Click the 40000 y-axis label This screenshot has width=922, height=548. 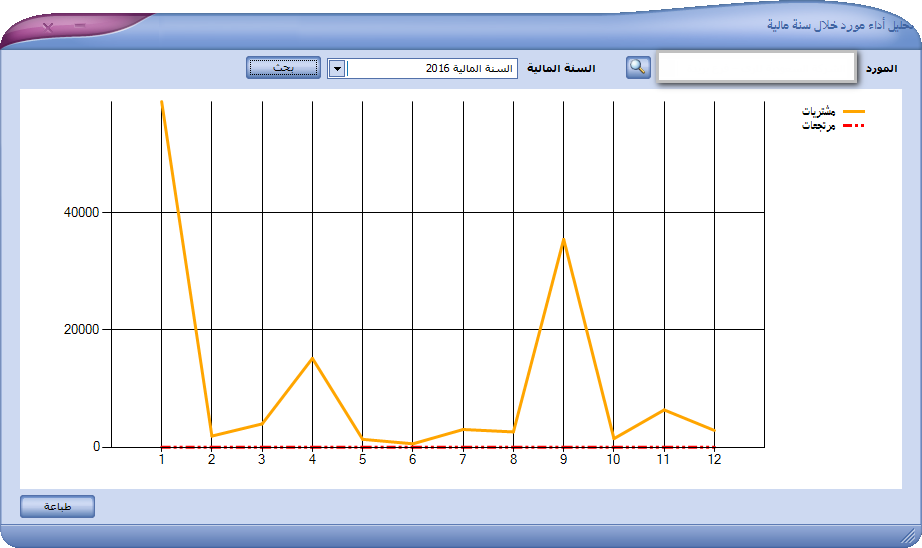[x=81, y=213]
